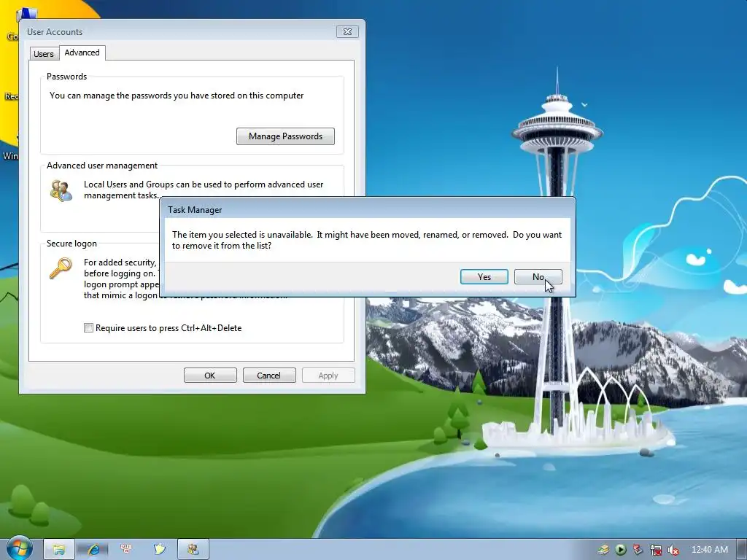Click the Local Users and Groups icon
Viewport: 747px width, 560px height.
(61, 190)
